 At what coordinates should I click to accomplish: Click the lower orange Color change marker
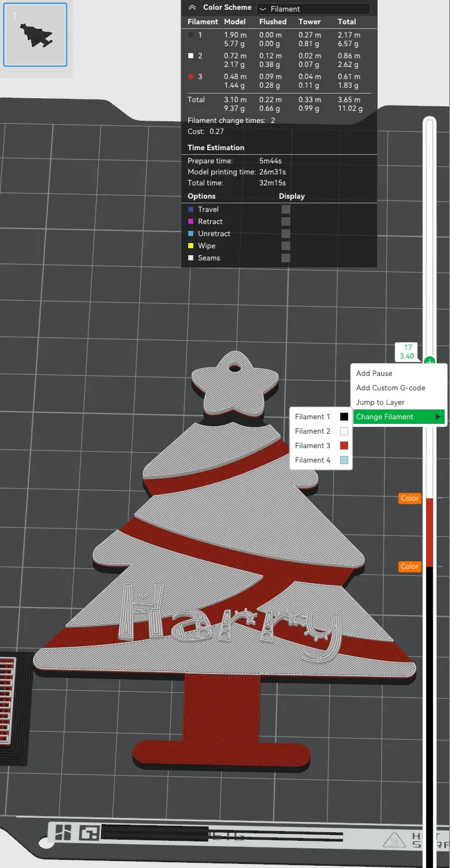pos(409,567)
